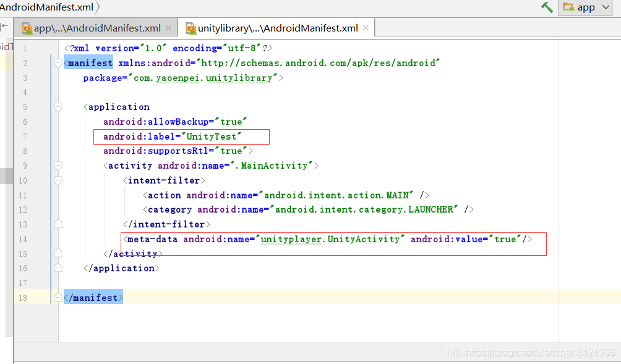Collapse the intent-filter fold at line 10
Screen dimensions: 621x364
point(58,180)
